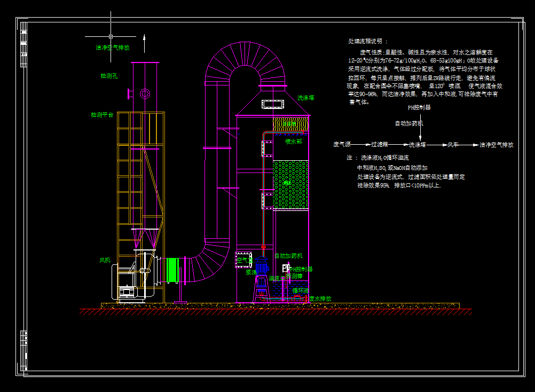Select the yellow demister layer at the tower top
Screen dimensions: 535x392
(290, 124)
